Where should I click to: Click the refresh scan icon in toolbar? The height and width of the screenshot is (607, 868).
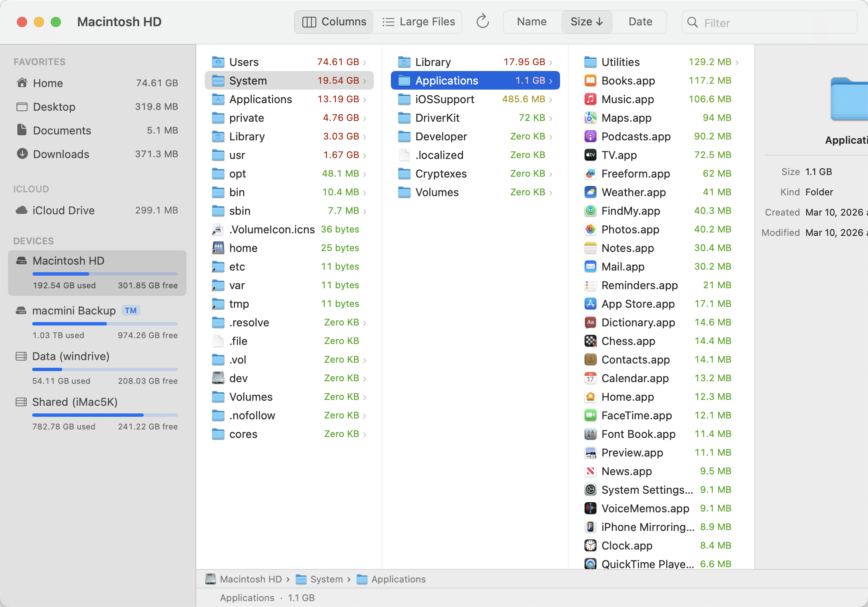[x=482, y=22]
